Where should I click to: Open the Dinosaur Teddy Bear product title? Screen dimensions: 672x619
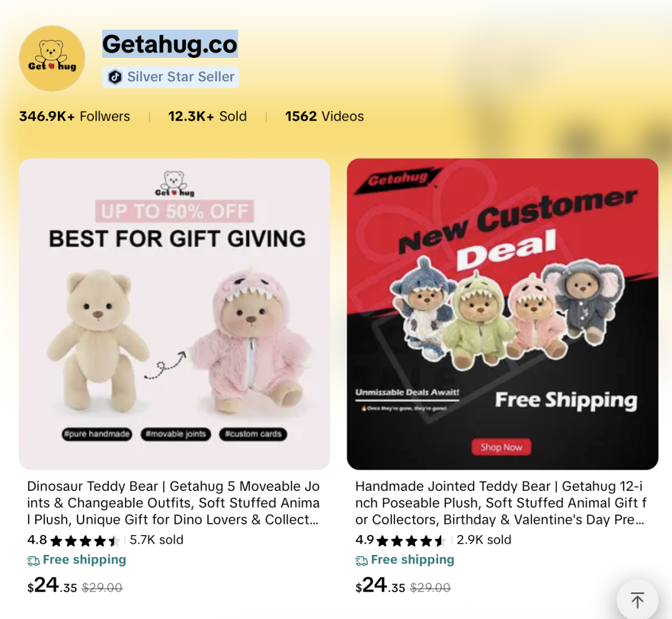[x=174, y=503]
